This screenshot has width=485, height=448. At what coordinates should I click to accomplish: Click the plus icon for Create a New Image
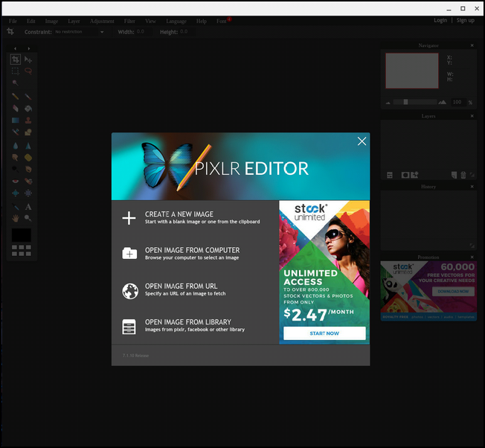129,217
